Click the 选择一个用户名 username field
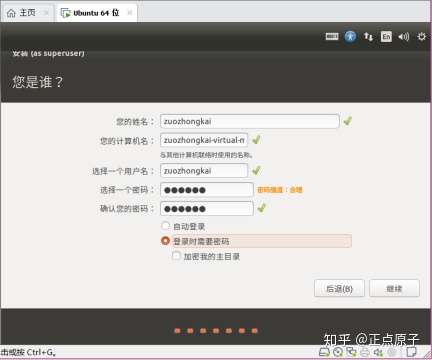432x360 pixels. coord(204,171)
